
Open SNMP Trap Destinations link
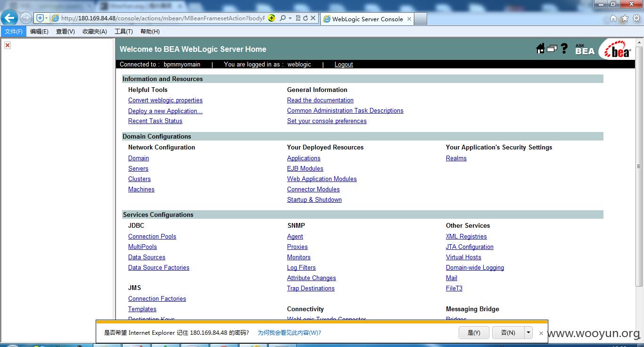point(311,289)
